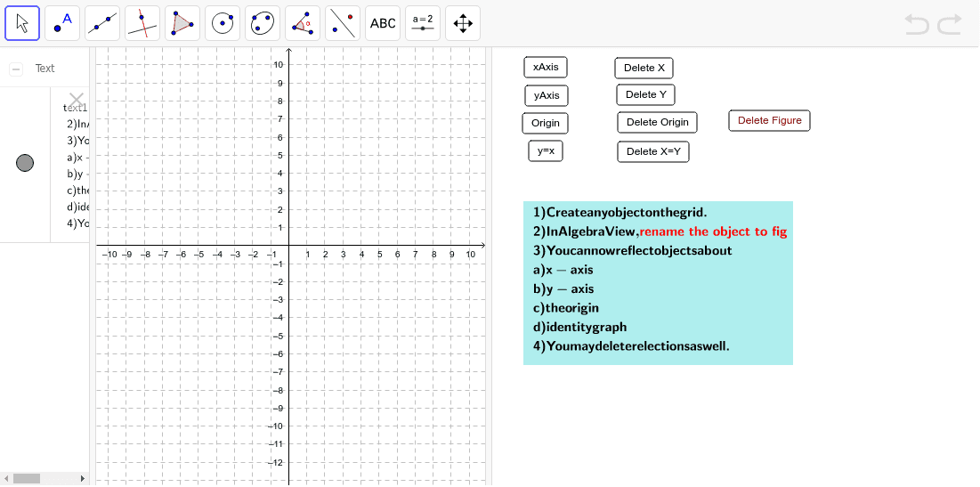Select the Reflect about Line tool
Screen dimensions: 980x487
[x=343, y=23]
